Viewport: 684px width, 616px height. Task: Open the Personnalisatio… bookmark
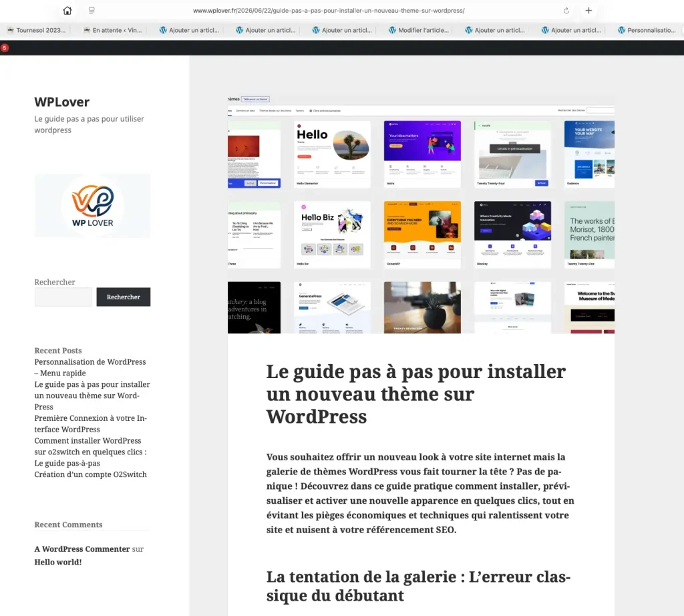tap(647, 30)
